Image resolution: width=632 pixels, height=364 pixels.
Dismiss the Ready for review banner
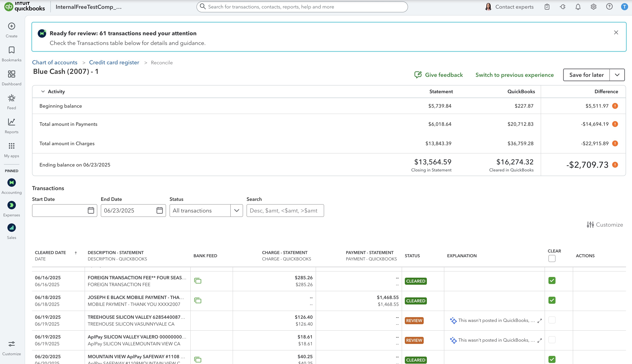[x=616, y=32]
